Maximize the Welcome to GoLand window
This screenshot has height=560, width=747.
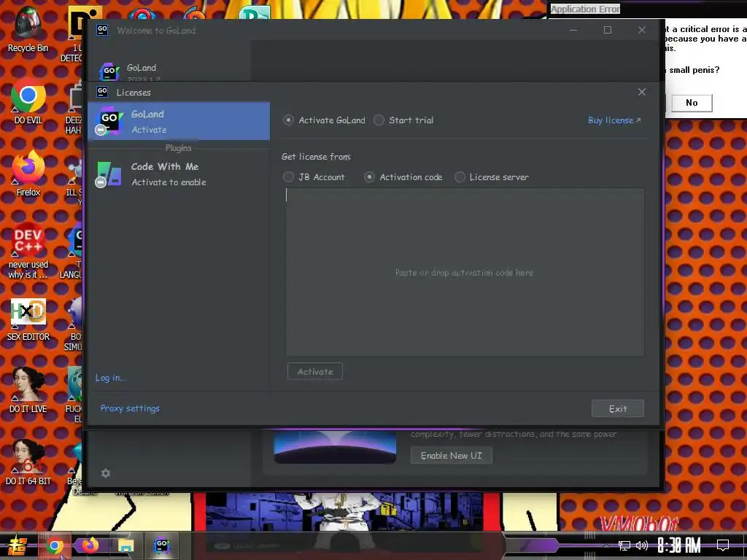608,30
